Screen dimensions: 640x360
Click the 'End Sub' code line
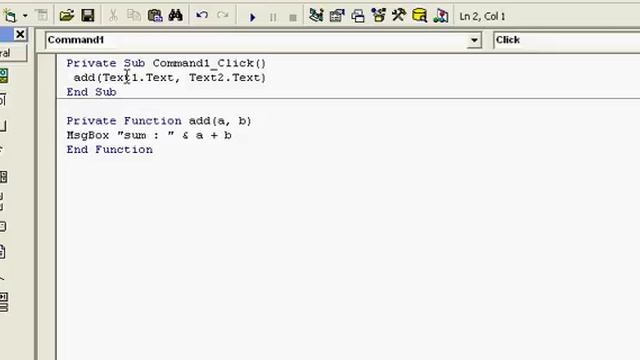point(91,92)
